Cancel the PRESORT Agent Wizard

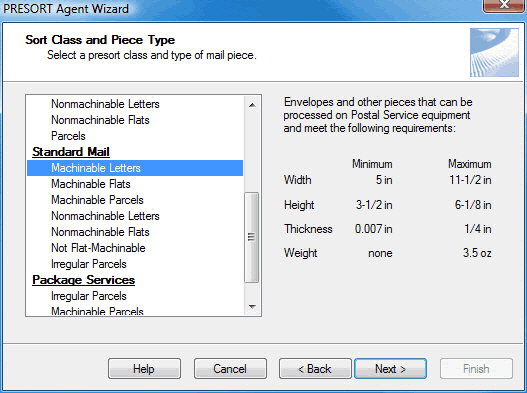click(x=230, y=369)
